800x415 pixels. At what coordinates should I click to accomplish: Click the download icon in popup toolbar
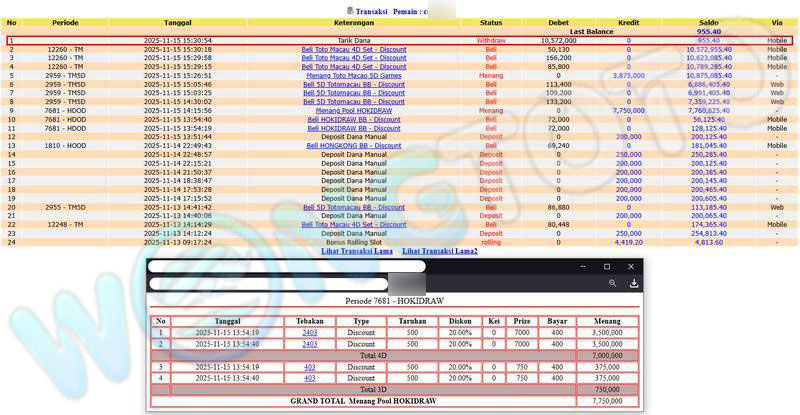click(633, 284)
